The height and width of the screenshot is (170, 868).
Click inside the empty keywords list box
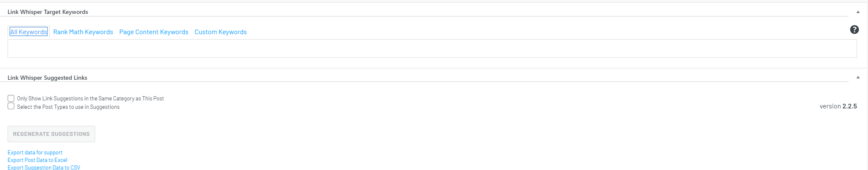pyautogui.click(x=432, y=49)
